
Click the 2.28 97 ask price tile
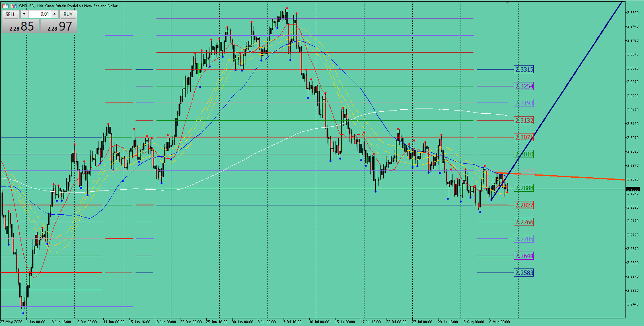coord(59,26)
